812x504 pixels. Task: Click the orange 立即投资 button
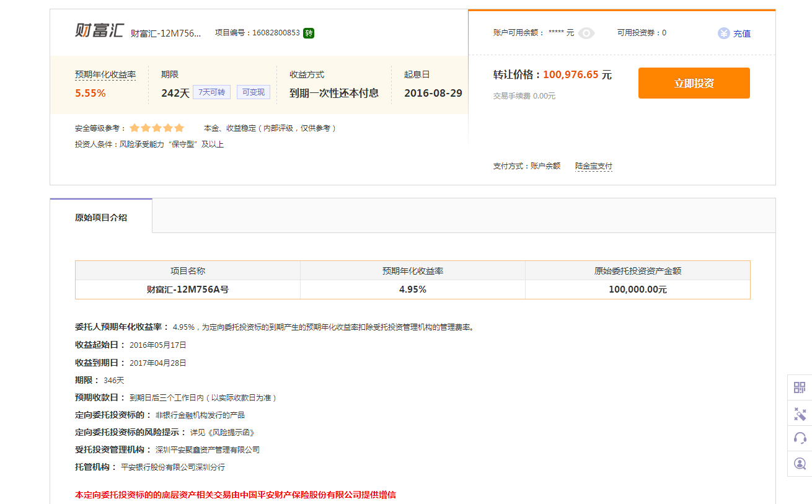(694, 83)
